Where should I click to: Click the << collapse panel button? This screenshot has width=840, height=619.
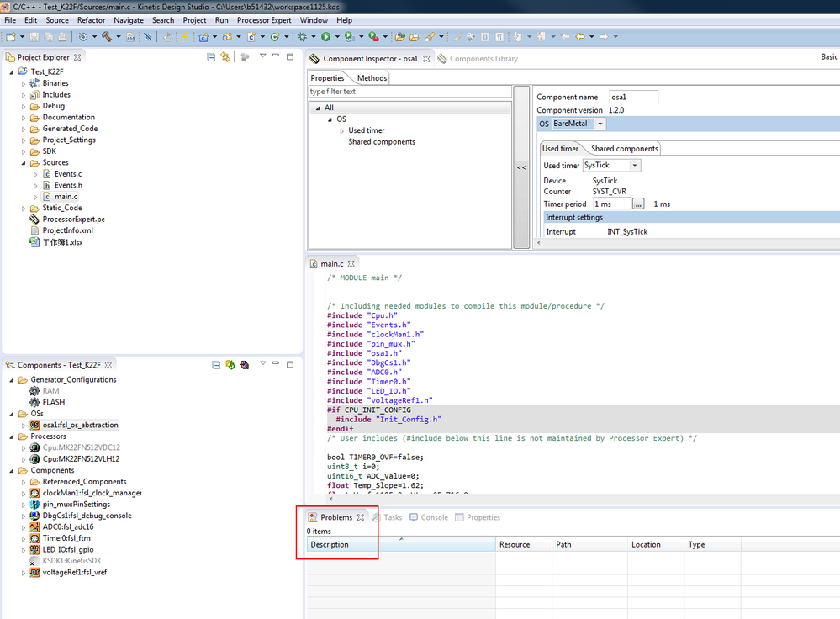(521, 167)
